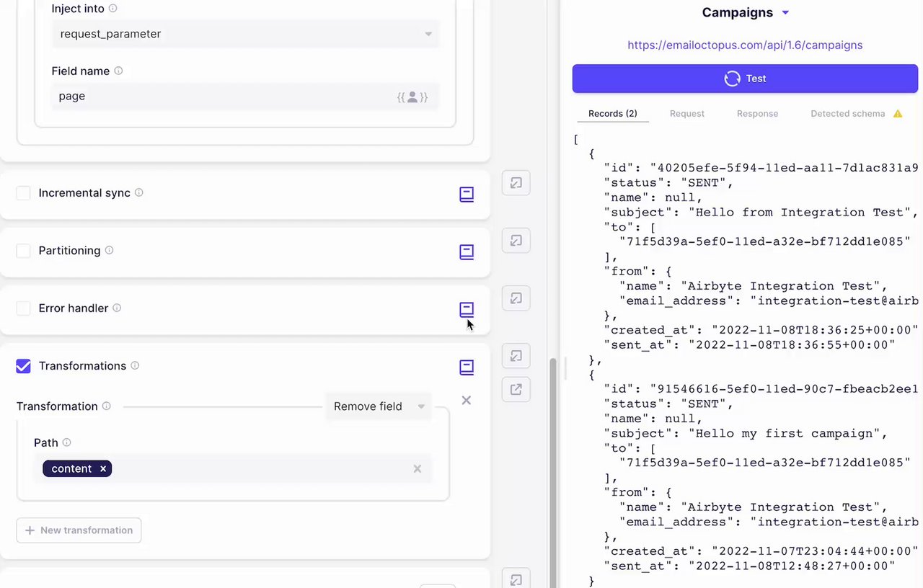The height and width of the screenshot is (588, 923).
Task: Open docs icon beside Error handler
Action: tap(467, 309)
